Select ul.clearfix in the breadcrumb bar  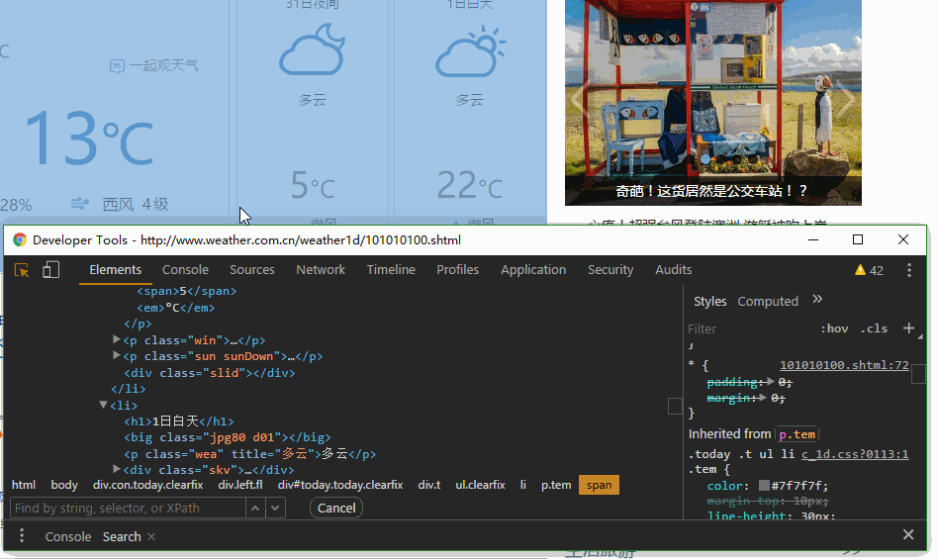click(x=480, y=485)
